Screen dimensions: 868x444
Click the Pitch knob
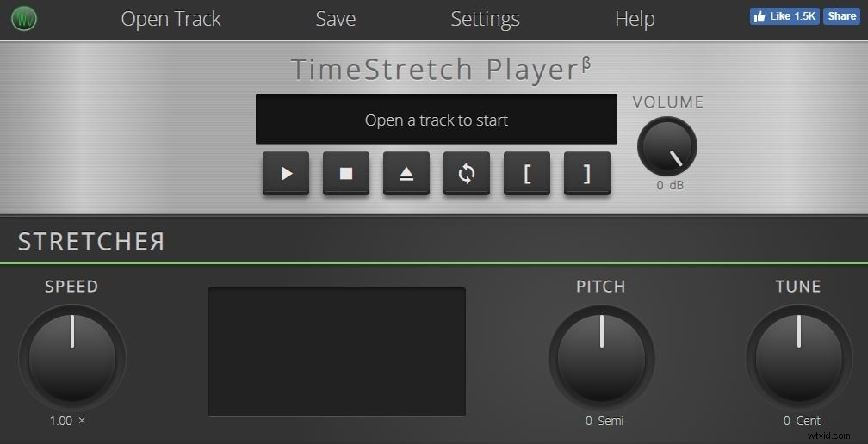tap(602, 358)
